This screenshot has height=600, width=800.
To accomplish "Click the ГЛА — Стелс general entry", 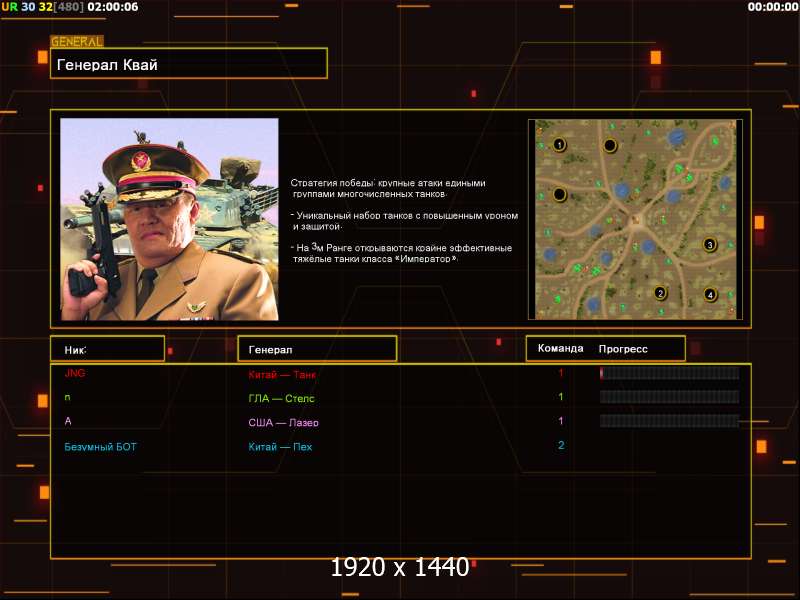I will point(281,399).
